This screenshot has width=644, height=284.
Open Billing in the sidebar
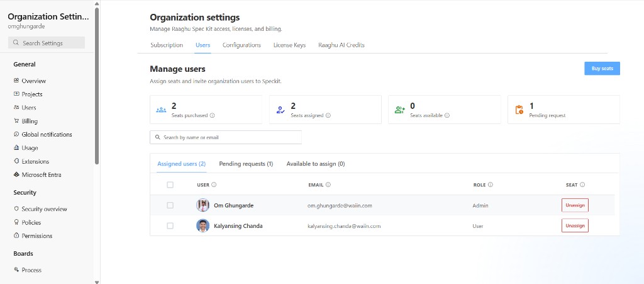tap(30, 121)
